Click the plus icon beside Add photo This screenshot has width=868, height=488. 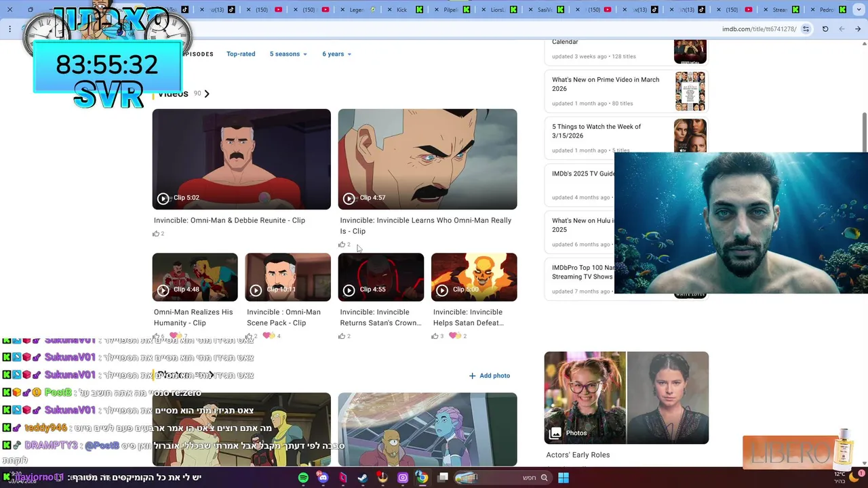tap(472, 375)
